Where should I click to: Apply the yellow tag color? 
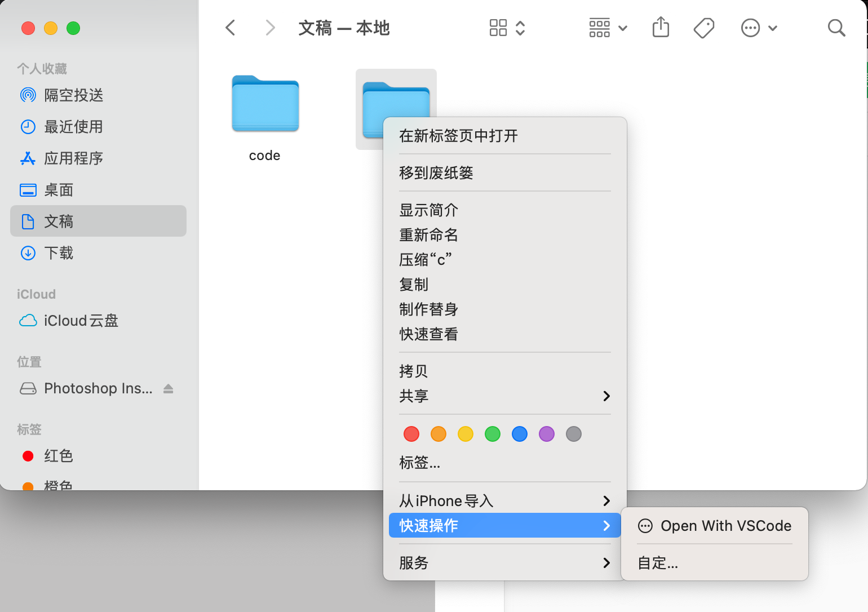pos(466,434)
